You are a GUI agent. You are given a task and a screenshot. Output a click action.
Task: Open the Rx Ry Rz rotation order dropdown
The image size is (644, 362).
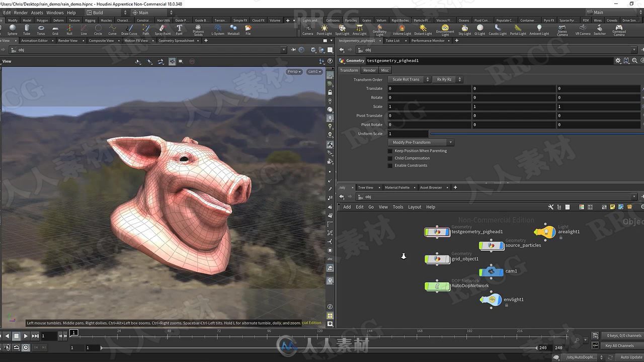click(x=447, y=79)
